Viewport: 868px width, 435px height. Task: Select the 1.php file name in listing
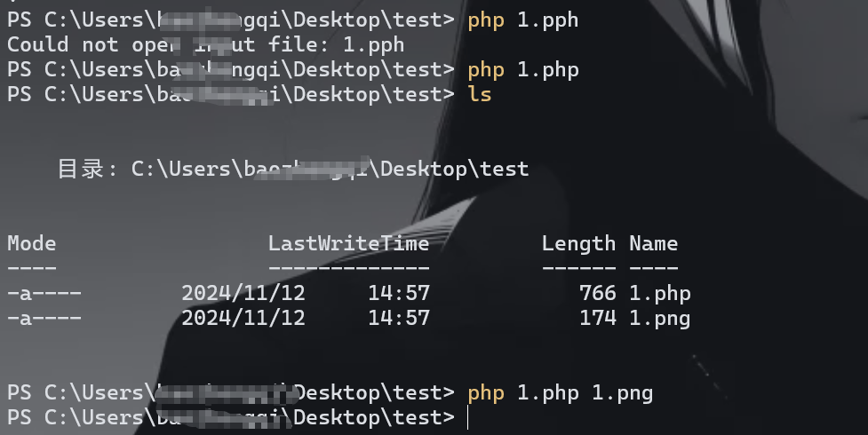click(659, 293)
